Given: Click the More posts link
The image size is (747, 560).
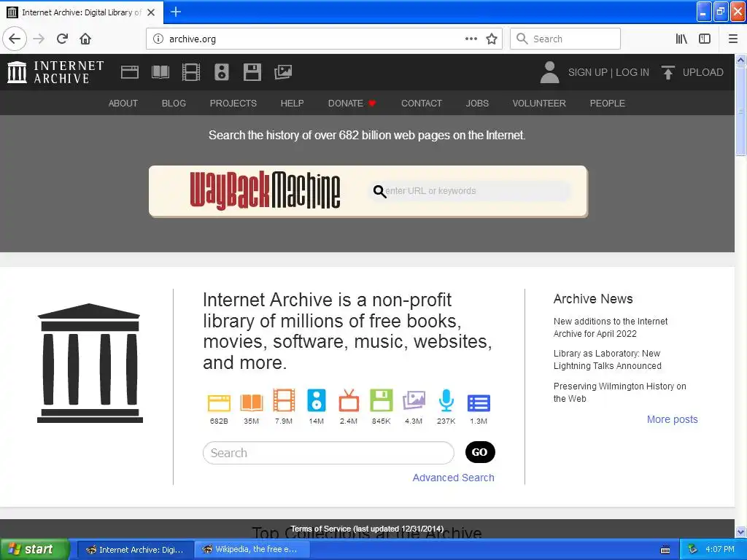Looking at the screenshot, I should (x=672, y=419).
